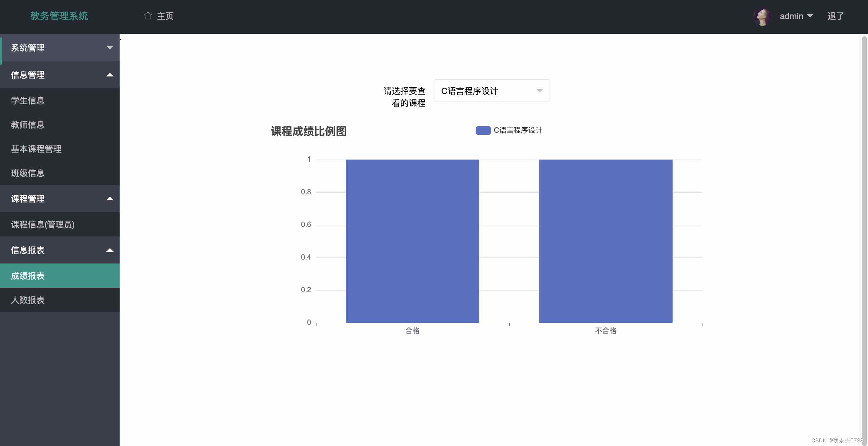Click the 不合格 axis label

(606, 331)
